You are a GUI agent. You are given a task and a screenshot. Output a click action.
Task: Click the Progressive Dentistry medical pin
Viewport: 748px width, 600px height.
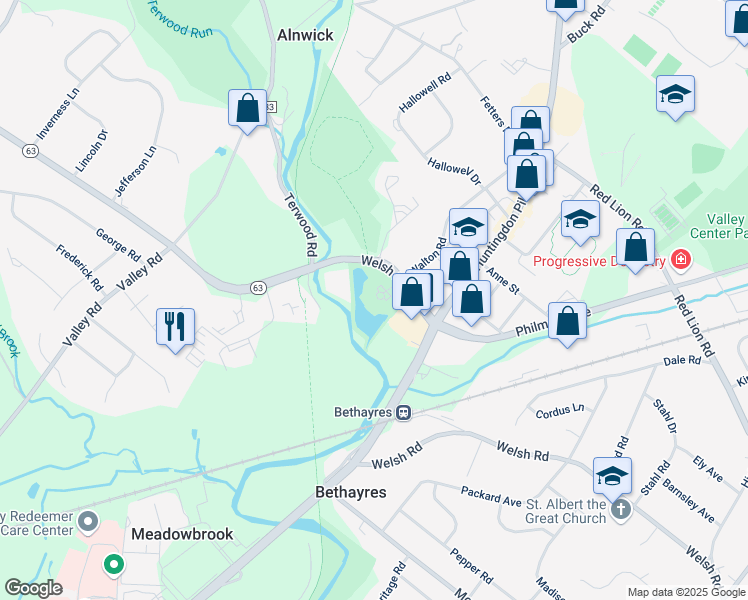point(680,260)
